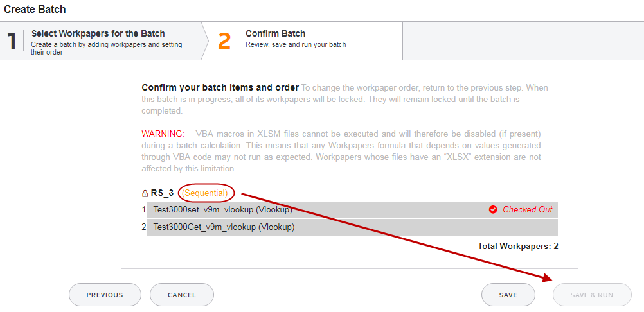Click the Total Workpapers count label
The image size is (644, 312).
518,246
